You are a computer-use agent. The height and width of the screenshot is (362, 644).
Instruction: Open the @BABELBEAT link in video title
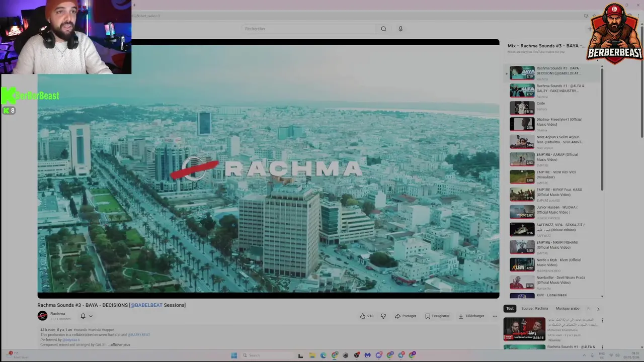[146, 305]
